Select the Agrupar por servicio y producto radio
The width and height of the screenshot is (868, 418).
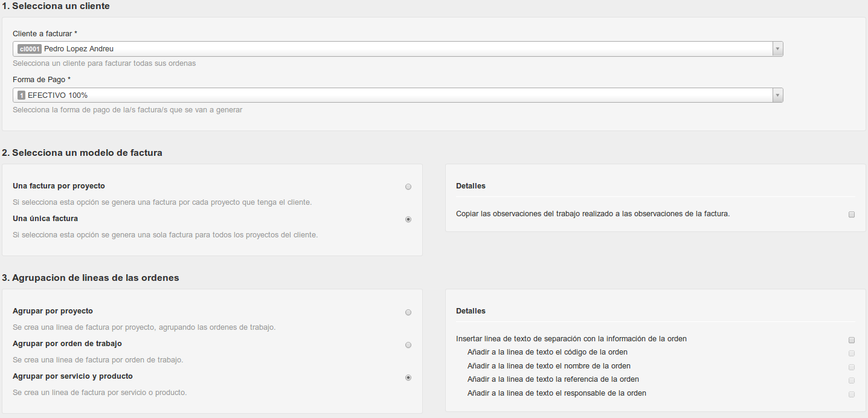pos(408,378)
